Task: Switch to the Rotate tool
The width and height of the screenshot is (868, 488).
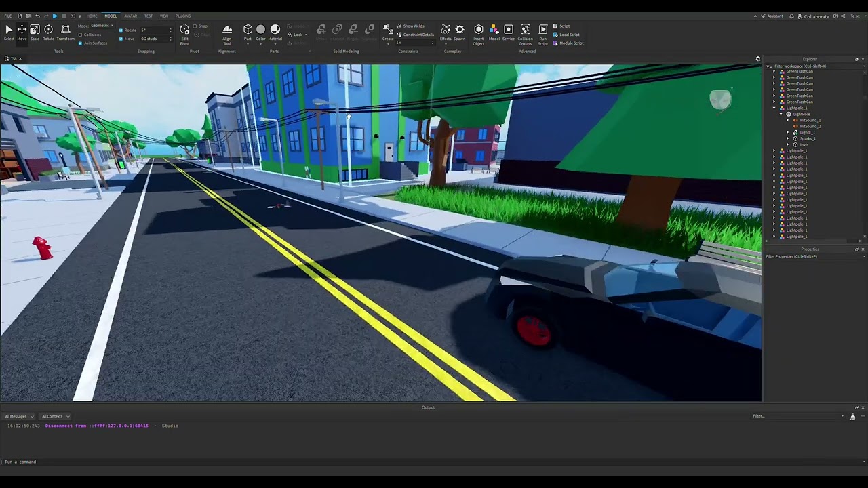Action: [48, 33]
